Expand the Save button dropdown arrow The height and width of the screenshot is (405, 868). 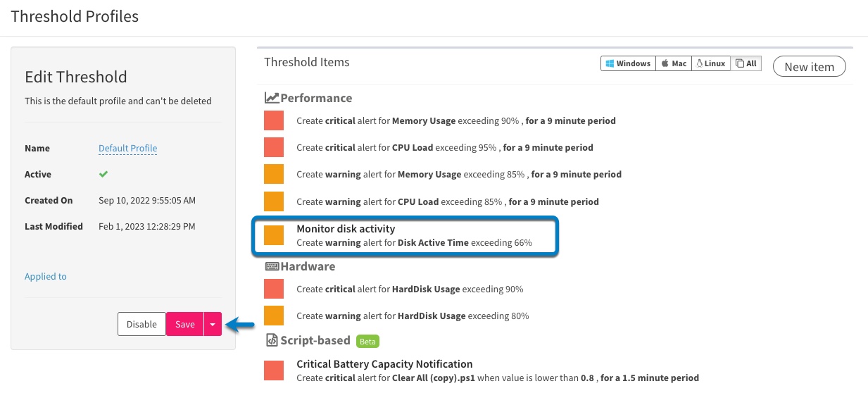coord(213,324)
